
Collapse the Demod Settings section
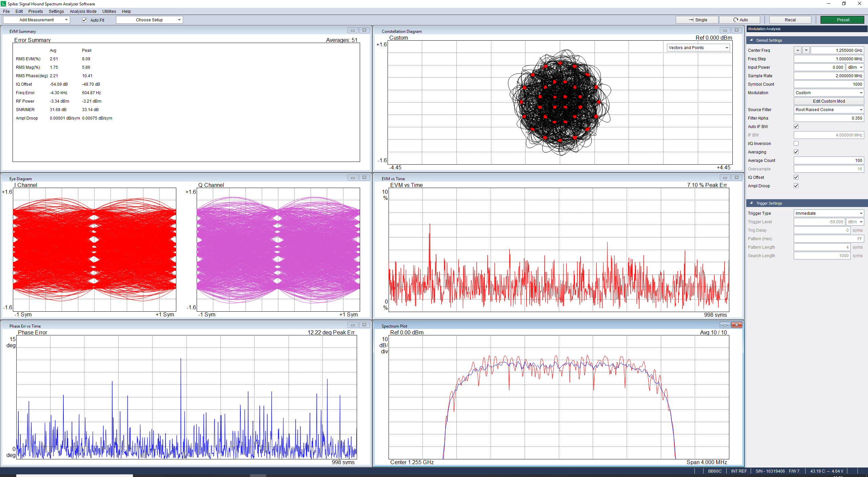click(751, 40)
